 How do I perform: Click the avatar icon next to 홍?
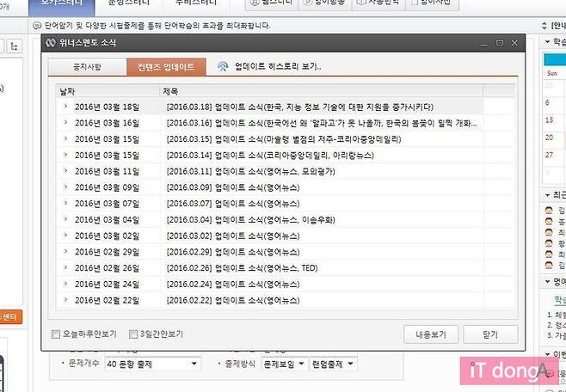549,222
